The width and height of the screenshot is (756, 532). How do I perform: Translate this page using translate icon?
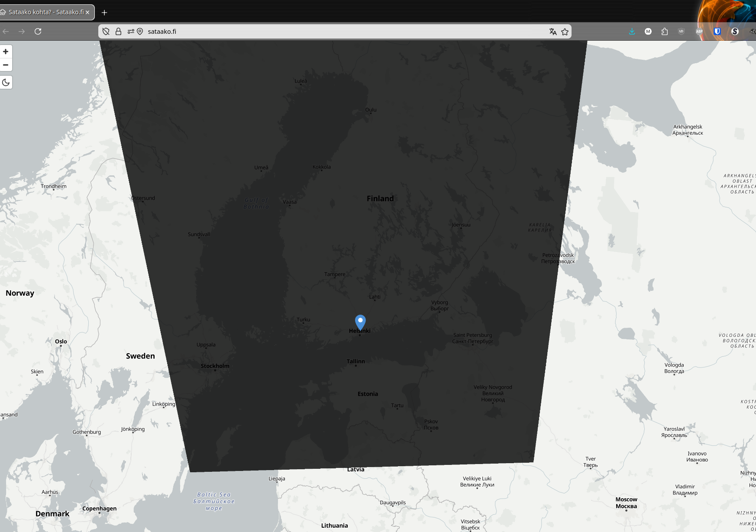(553, 32)
